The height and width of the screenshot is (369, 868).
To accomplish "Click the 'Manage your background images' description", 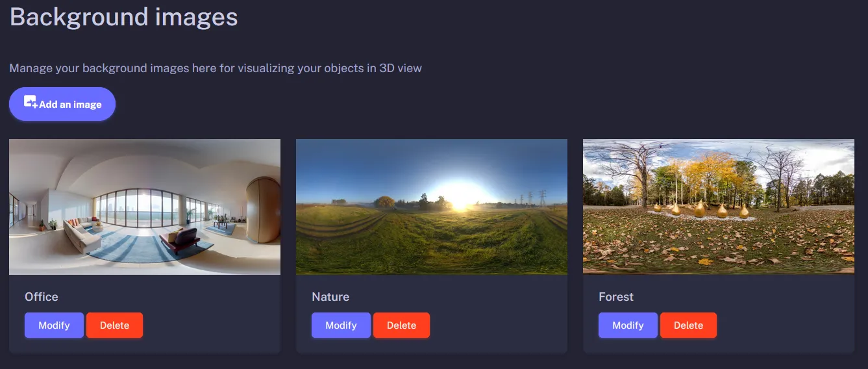I will point(216,68).
